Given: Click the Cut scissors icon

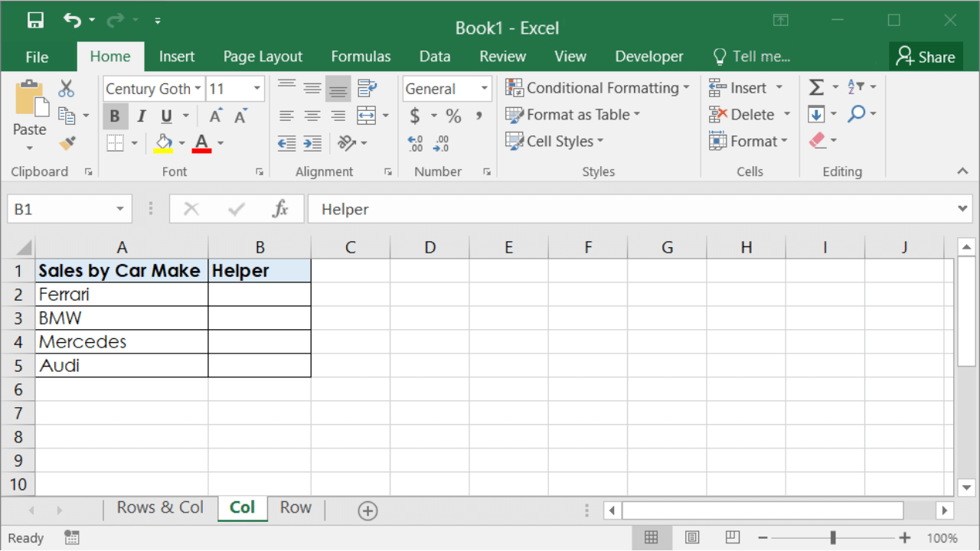Looking at the screenshot, I should pos(67,89).
